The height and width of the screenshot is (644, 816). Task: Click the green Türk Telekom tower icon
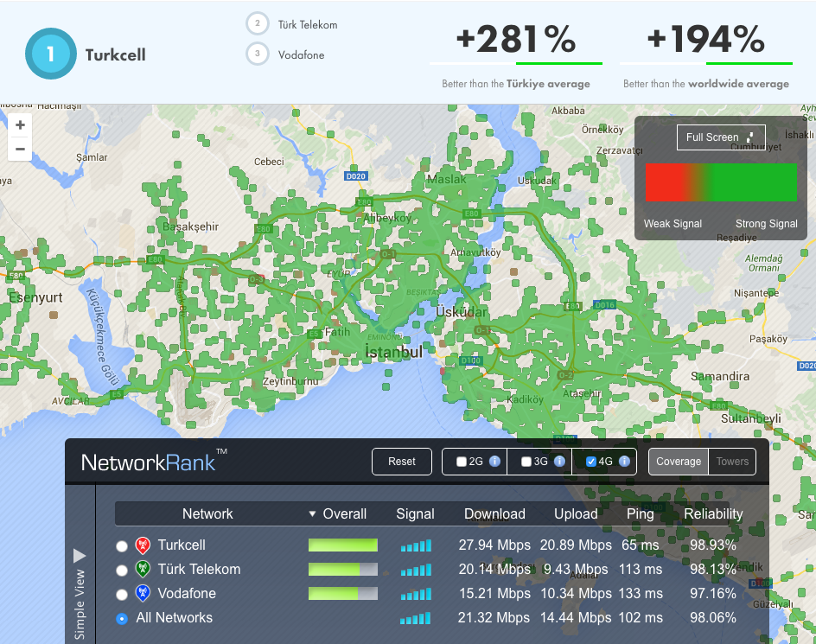tap(143, 569)
